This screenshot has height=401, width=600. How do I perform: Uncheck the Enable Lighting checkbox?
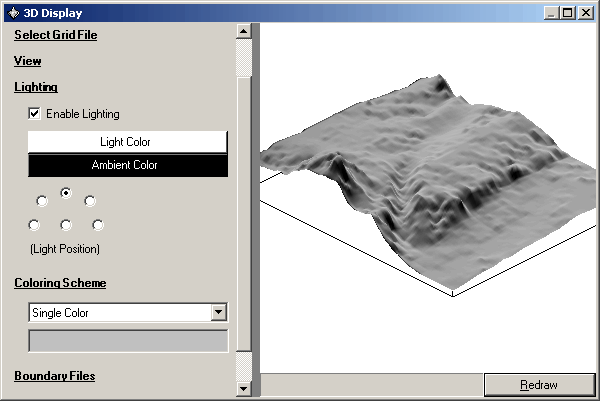pyautogui.click(x=34, y=114)
